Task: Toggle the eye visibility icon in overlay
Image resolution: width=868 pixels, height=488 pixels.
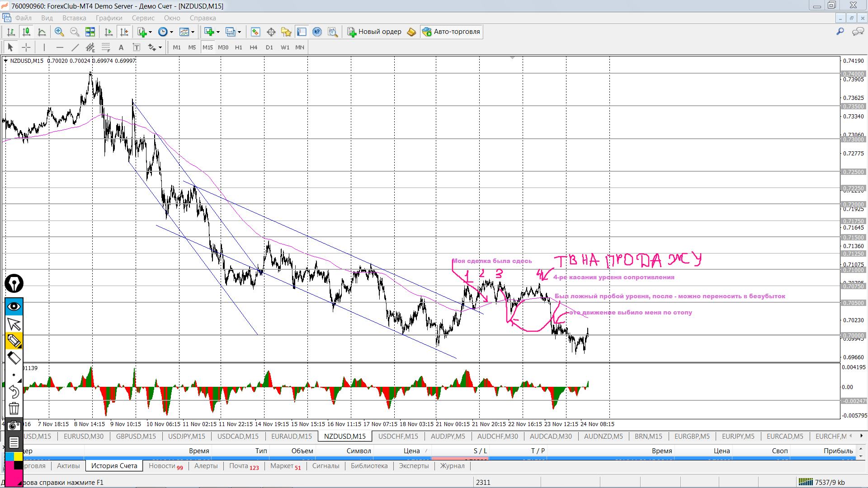Action: pos(14,306)
